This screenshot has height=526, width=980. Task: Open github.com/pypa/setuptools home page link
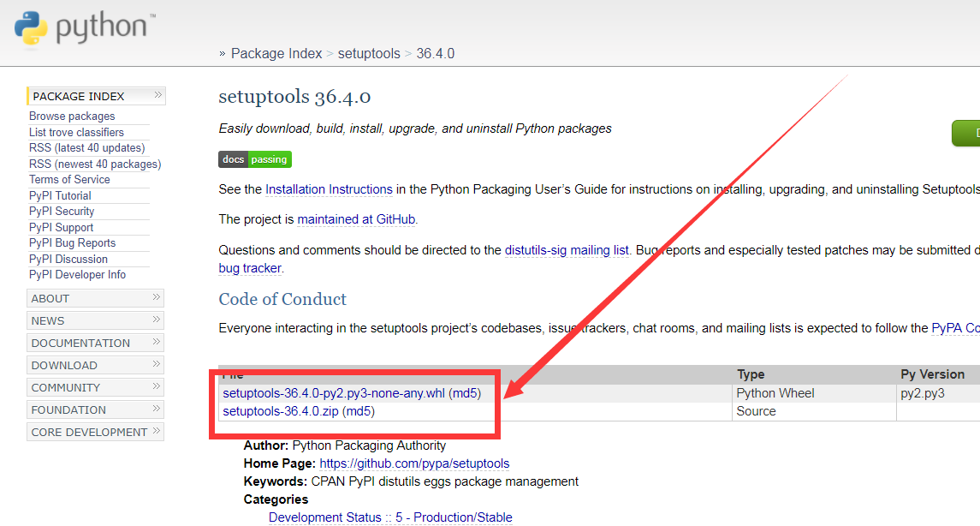414,463
